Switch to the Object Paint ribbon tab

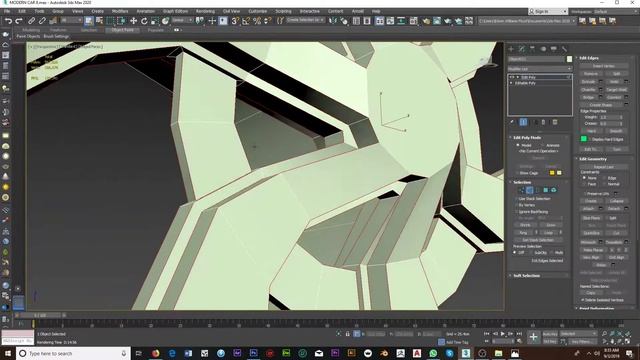(x=122, y=30)
